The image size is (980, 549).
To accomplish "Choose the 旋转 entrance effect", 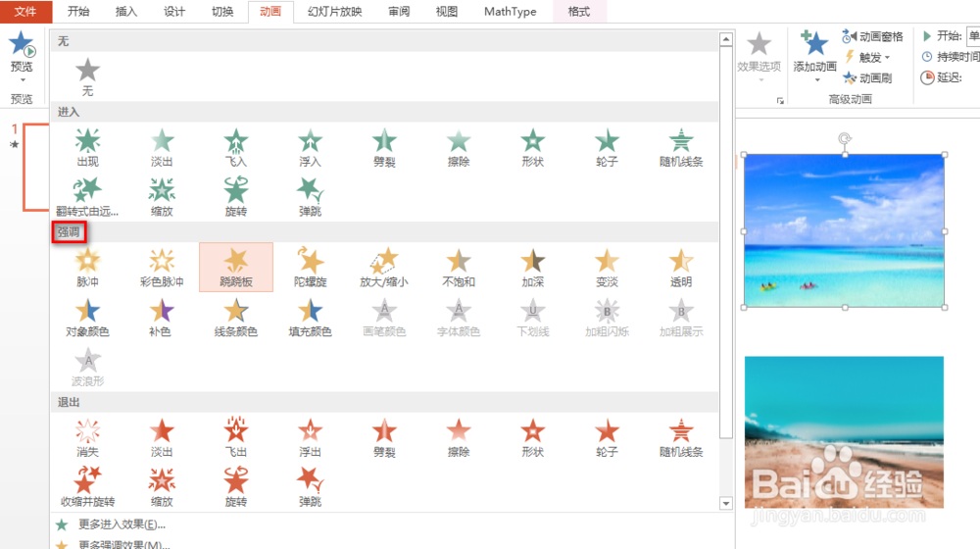I will point(236,197).
